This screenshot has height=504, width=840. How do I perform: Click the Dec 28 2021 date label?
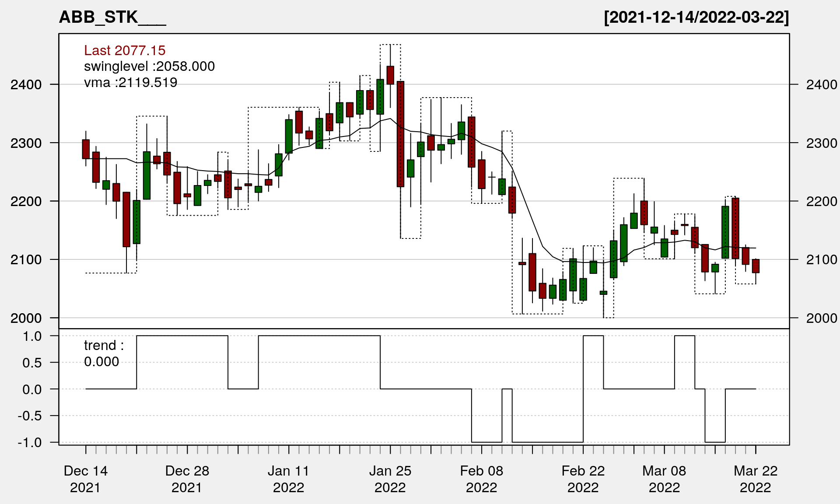coord(187,479)
